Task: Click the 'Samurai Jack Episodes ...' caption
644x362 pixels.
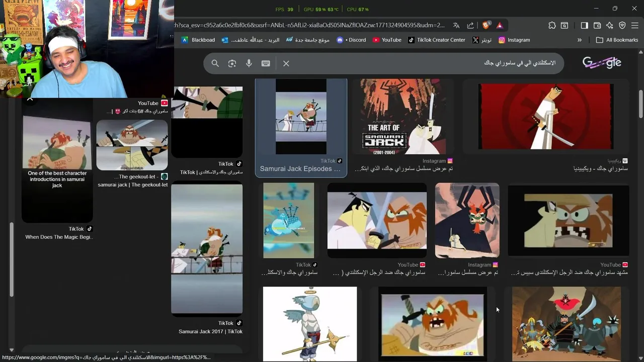Action: tap(300, 169)
